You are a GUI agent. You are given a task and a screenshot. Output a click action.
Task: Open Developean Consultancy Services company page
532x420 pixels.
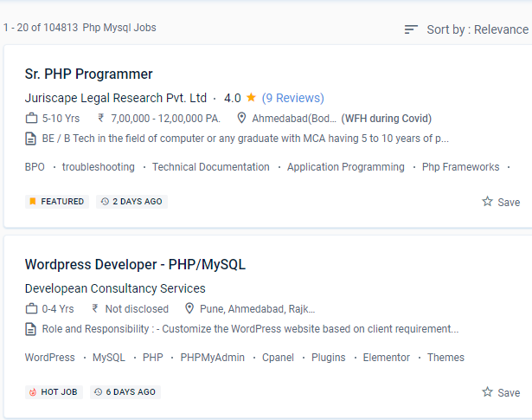click(115, 288)
